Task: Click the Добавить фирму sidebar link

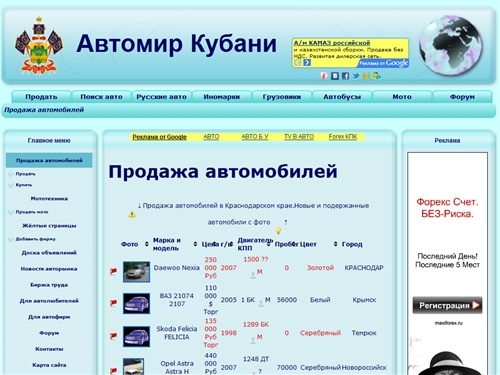Action: point(35,239)
